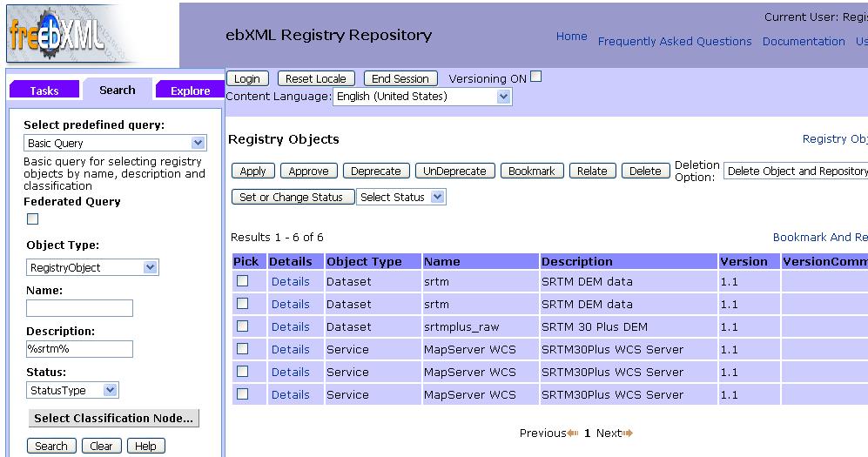Click the Next page arrow icon

click(628, 433)
